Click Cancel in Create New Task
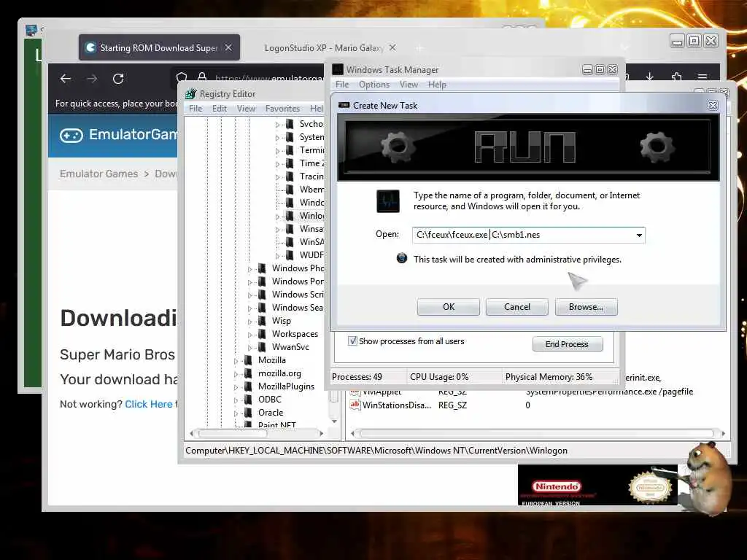Viewport: 747px width, 560px height. 517,307
